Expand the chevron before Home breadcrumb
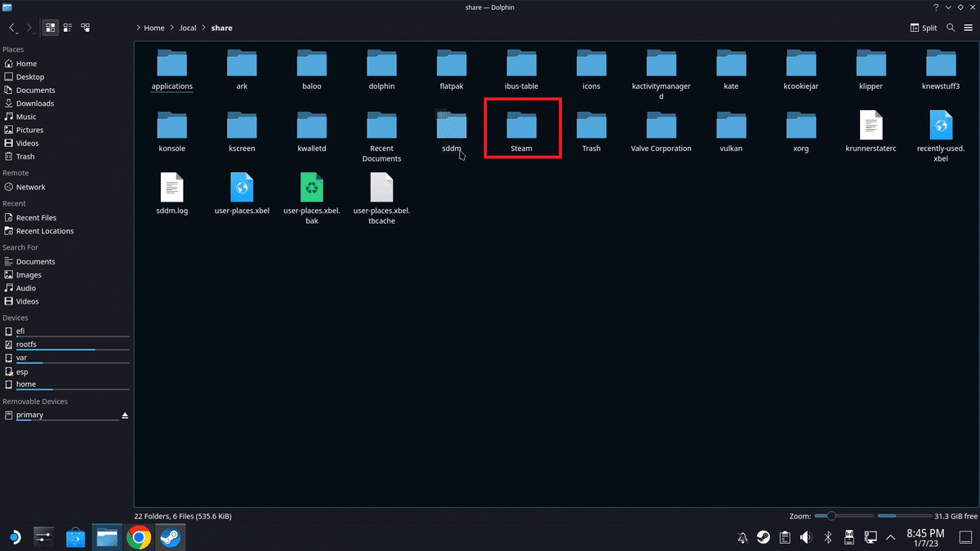The image size is (980, 551). tap(139, 28)
